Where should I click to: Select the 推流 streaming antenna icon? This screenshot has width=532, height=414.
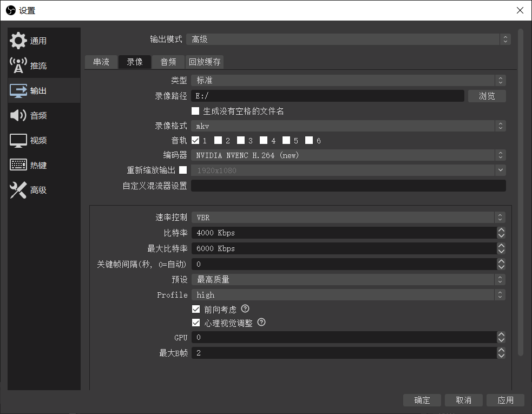[18, 65]
